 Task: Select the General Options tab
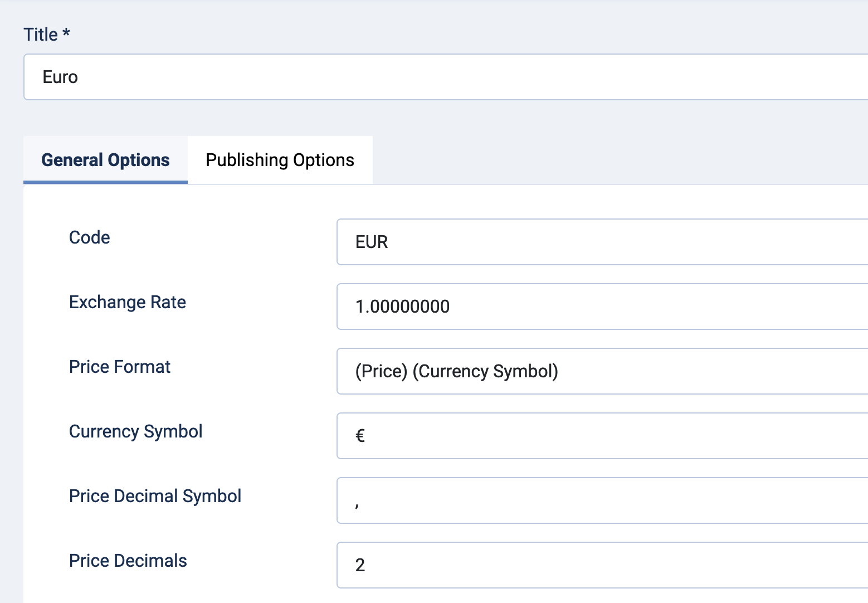click(x=105, y=160)
